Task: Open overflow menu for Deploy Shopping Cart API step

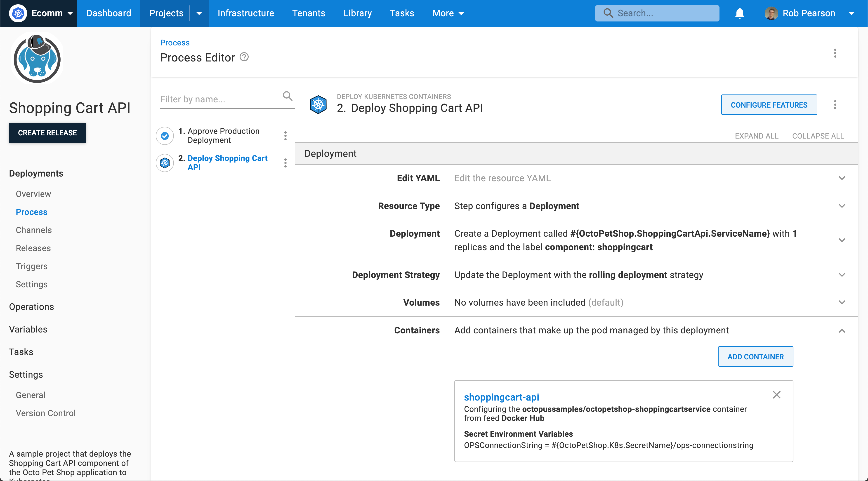Action: coord(285,163)
